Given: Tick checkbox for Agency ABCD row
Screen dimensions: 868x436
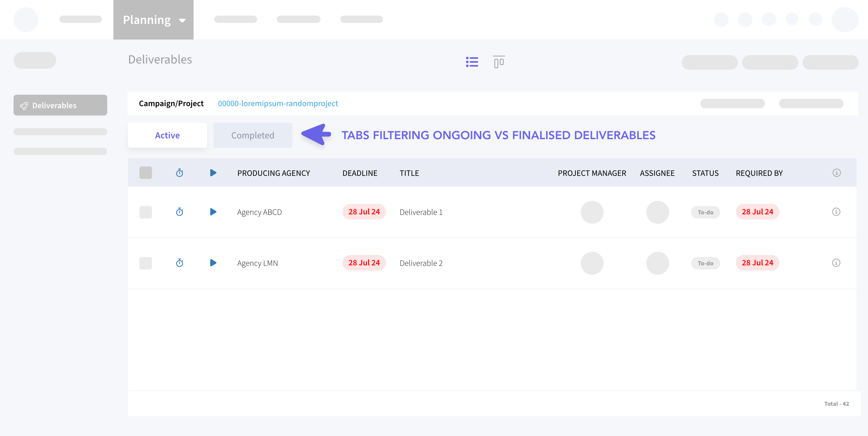Looking at the screenshot, I should pyautogui.click(x=145, y=212).
